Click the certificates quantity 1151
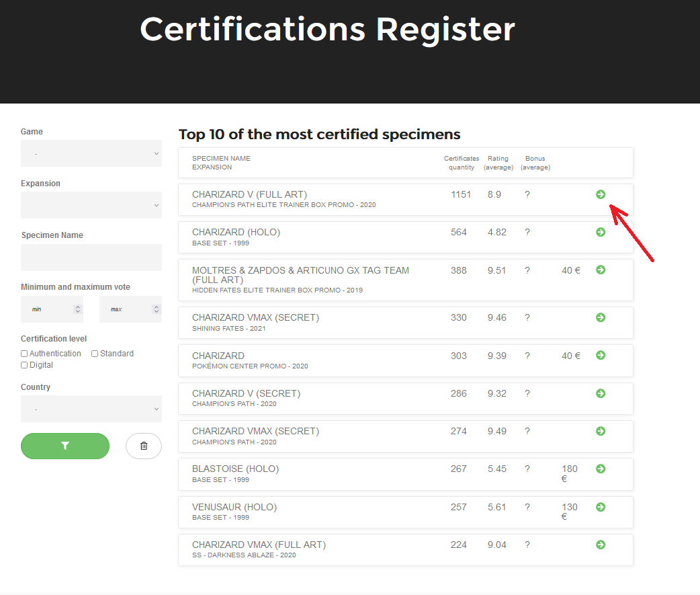Image resolution: width=700 pixels, height=595 pixels. pos(461,194)
